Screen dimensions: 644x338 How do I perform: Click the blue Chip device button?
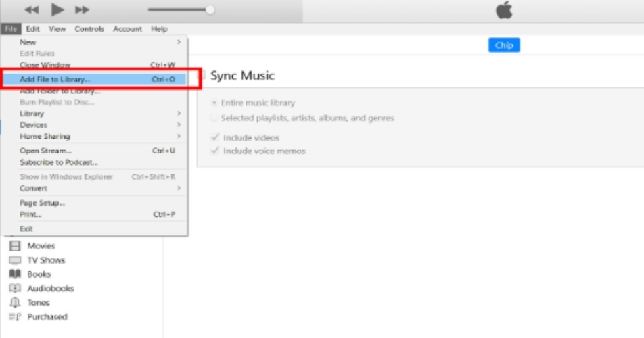[x=503, y=45]
